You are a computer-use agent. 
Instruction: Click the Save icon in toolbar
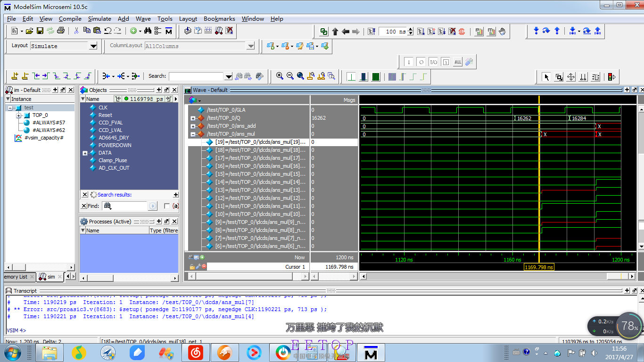pyautogui.click(x=40, y=31)
